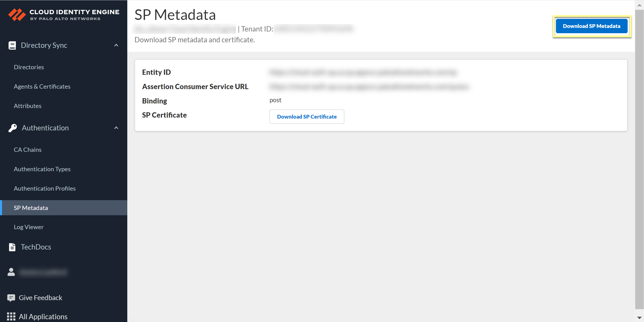Click the scrollbar down arrow
This screenshot has width=644, height=322.
639,318
